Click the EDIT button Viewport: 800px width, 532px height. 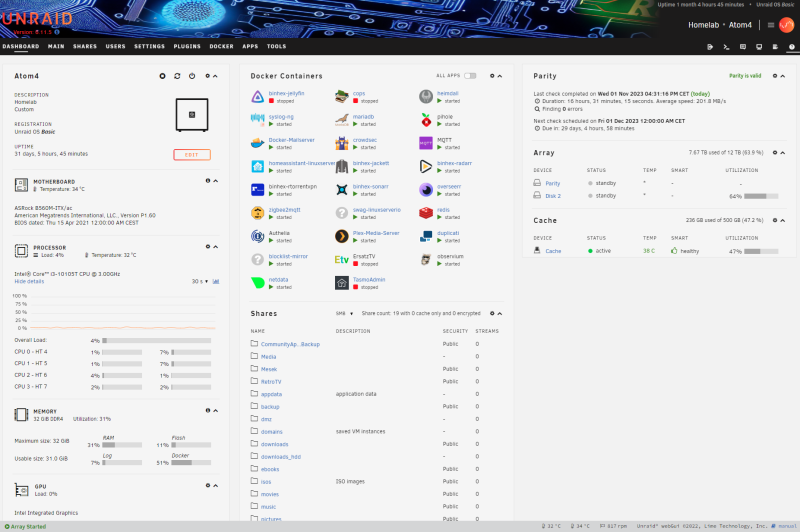192,155
